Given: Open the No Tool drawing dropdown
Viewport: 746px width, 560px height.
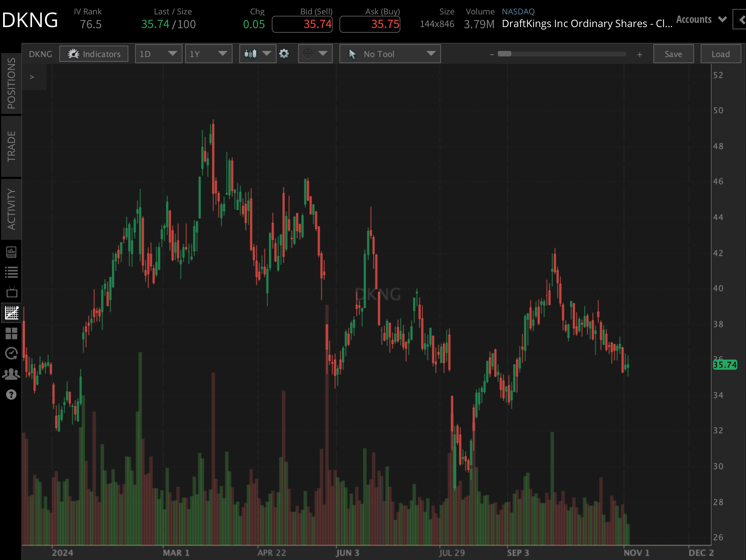Looking at the screenshot, I should coord(390,54).
